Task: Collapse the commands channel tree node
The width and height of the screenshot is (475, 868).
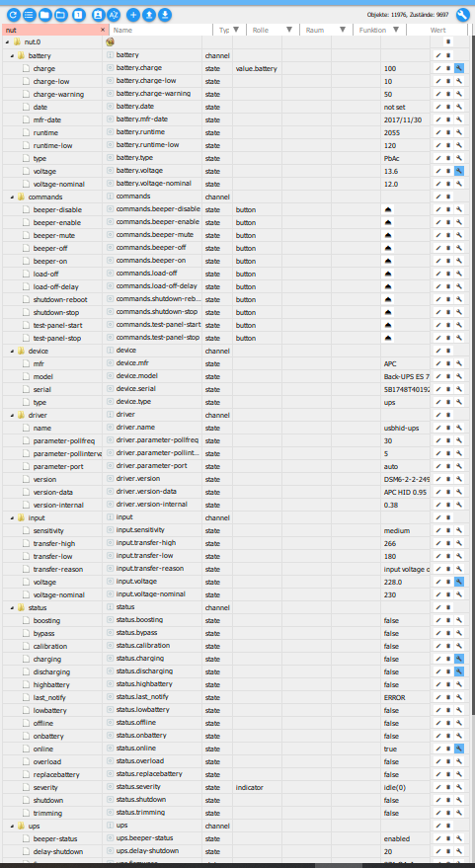Action: coord(13,197)
